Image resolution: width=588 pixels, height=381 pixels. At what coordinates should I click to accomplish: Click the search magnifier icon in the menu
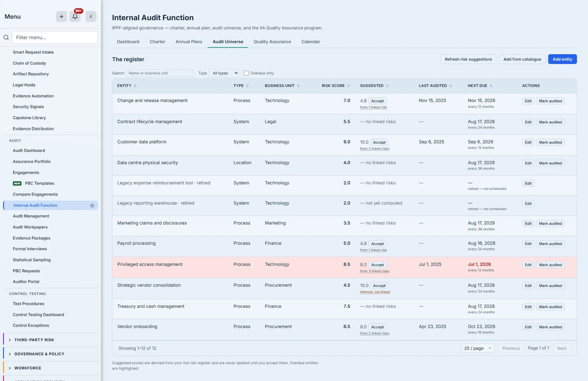6,37
